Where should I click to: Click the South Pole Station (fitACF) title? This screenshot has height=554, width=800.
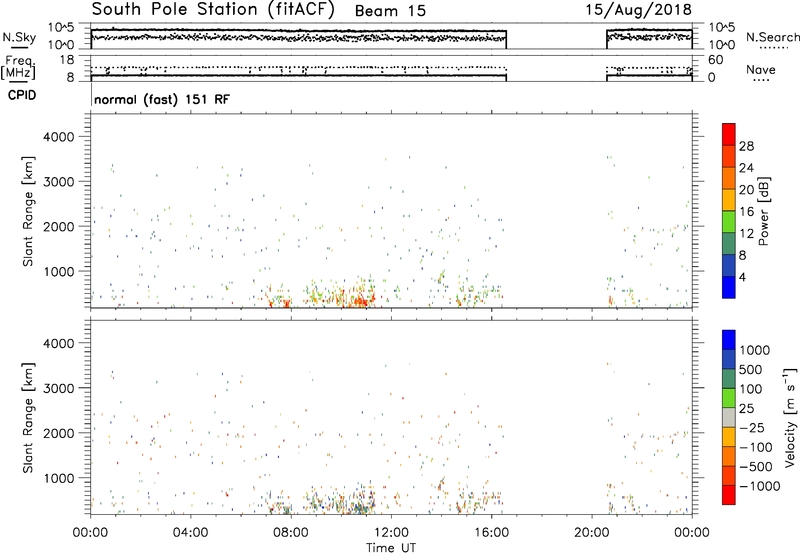click(213, 10)
